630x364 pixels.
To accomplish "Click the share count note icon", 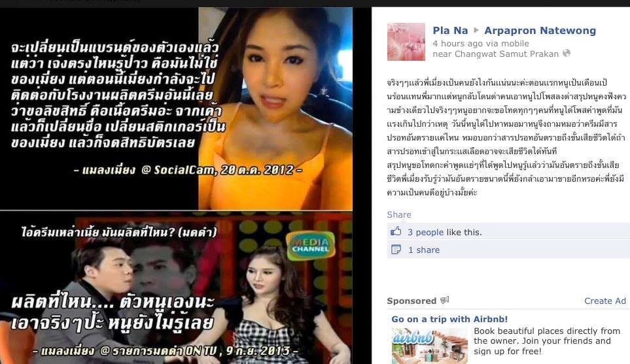I will click(x=396, y=250).
